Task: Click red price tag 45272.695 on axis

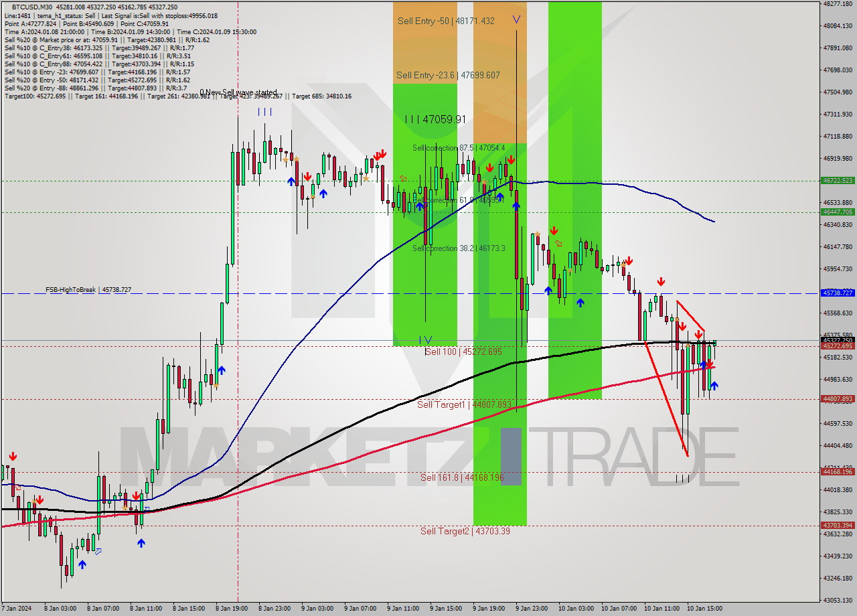Action: pos(838,346)
